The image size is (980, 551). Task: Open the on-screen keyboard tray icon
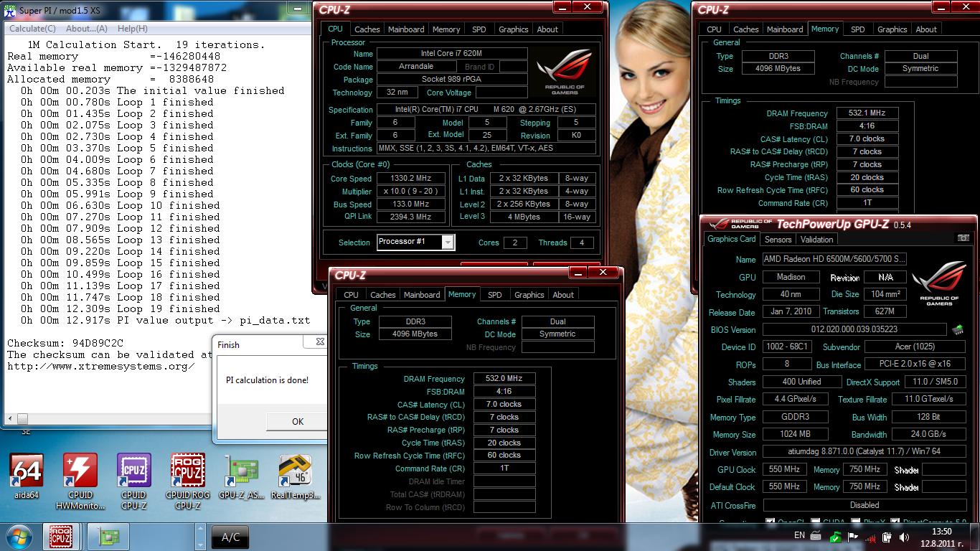pyautogui.click(x=816, y=536)
